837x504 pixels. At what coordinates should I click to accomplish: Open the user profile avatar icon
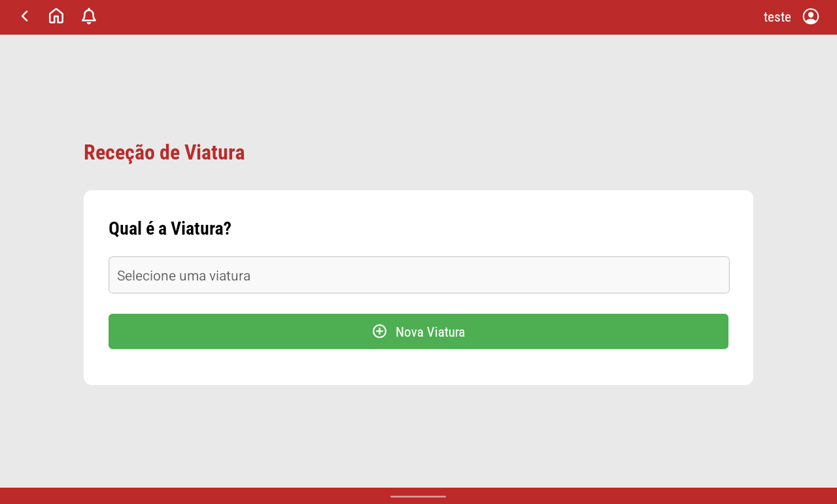point(811,16)
